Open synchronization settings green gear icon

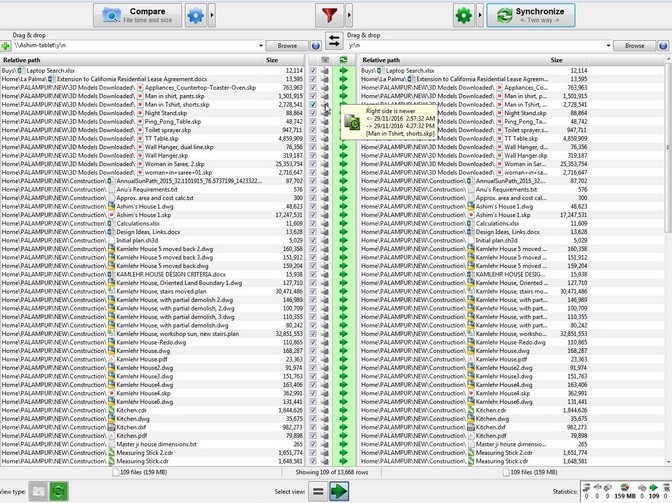coord(464,16)
